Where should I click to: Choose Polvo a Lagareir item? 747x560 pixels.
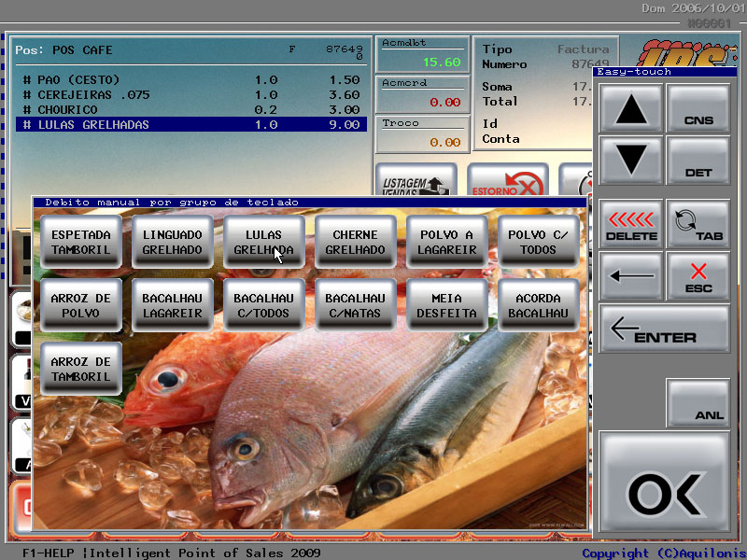[x=447, y=242]
